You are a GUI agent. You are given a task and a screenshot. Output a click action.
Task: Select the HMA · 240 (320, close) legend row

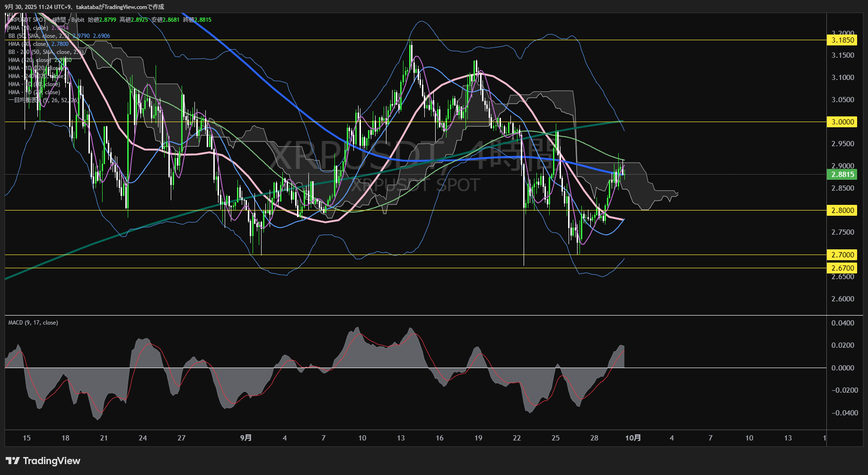coord(36,76)
